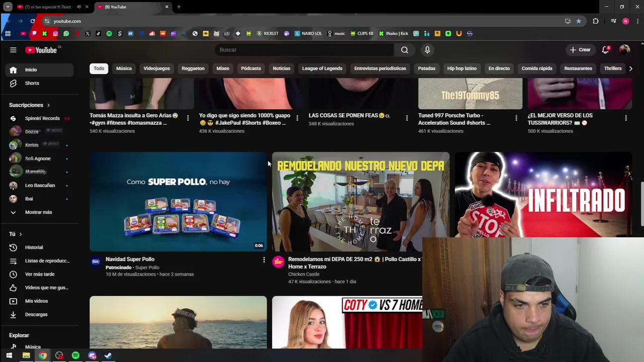The width and height of the screenshot is (644, 362).
Task: Open Instagram bookmark in bookmarks bar
Action: 55,34
